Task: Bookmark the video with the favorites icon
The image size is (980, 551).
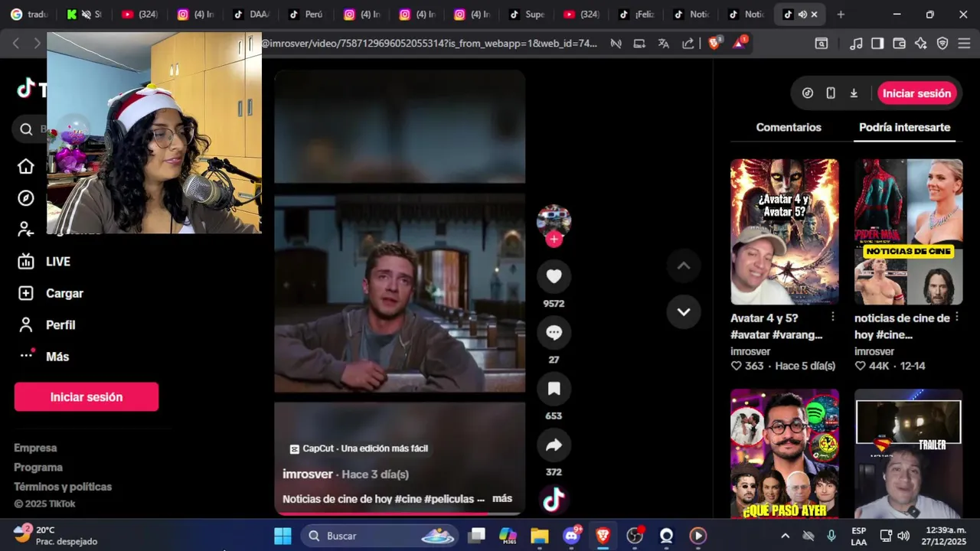Action: [554, 389]
